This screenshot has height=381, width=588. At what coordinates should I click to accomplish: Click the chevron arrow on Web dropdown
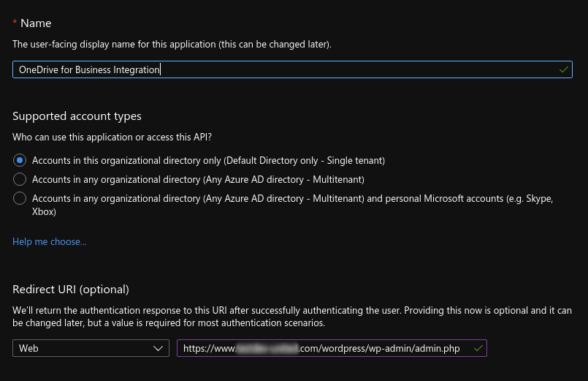(159, 349)
